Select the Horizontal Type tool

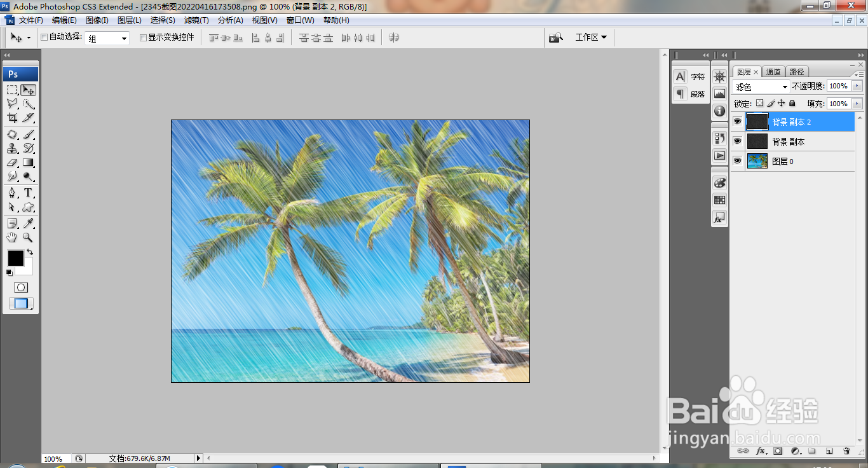(29, 193)
